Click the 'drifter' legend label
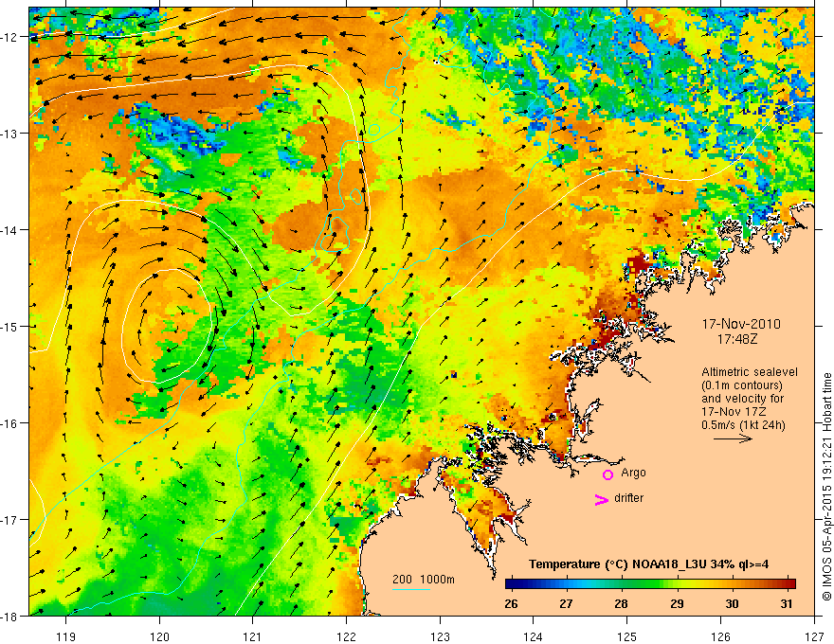 tap(628, 498)
